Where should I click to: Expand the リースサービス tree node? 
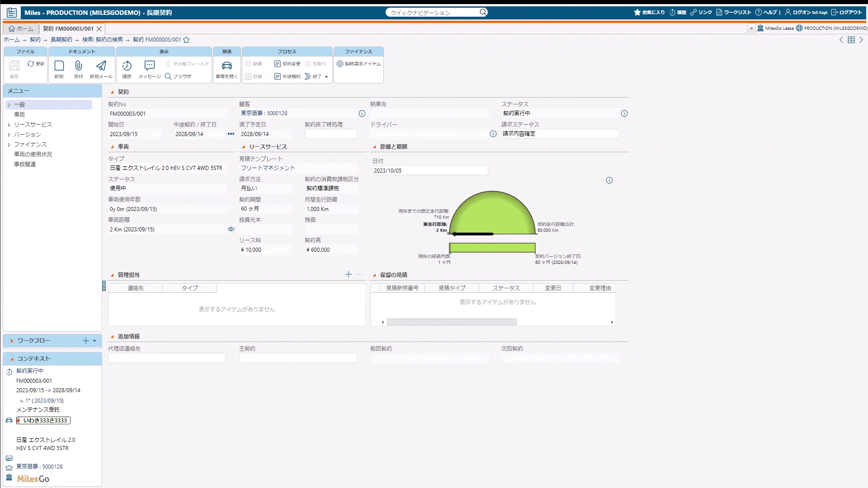point(9,125)
